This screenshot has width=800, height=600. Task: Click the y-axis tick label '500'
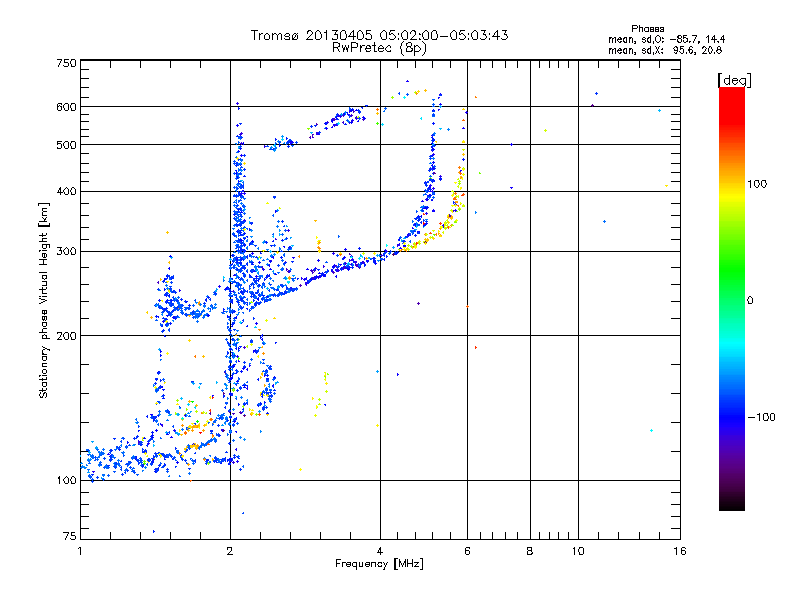click(x=66, y=145)
